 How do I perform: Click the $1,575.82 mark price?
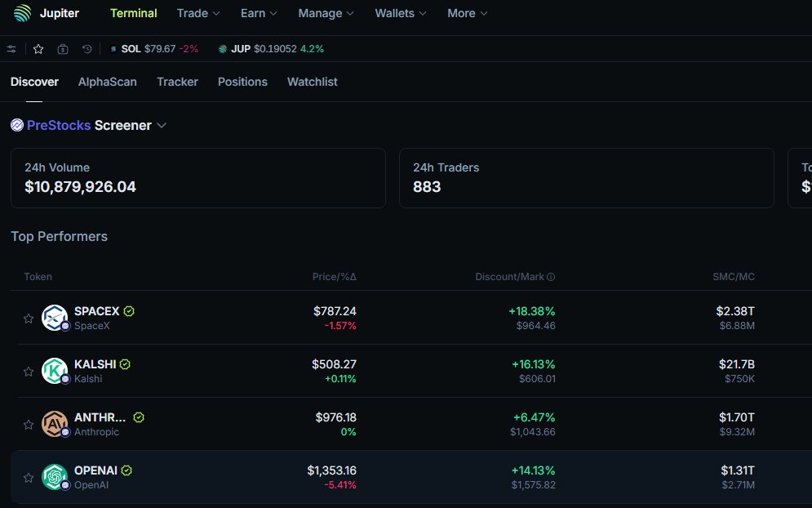tap(534, 485)
